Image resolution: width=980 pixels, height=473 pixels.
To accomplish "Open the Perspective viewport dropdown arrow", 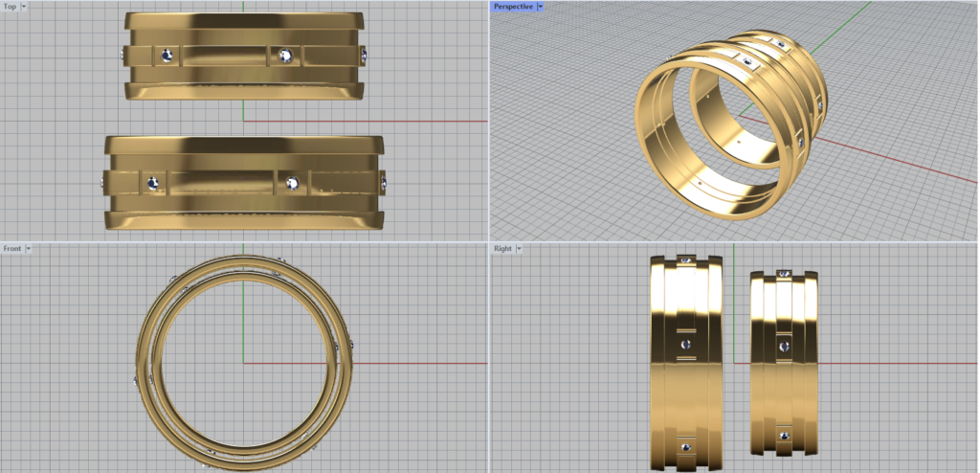I will pos(541,7).
